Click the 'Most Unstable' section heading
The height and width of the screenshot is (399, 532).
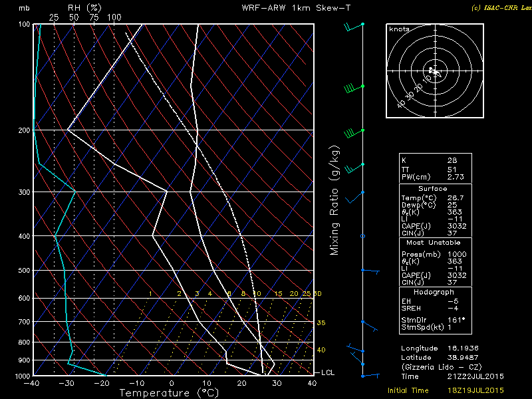pyautogui.click(x=434, y=243)
